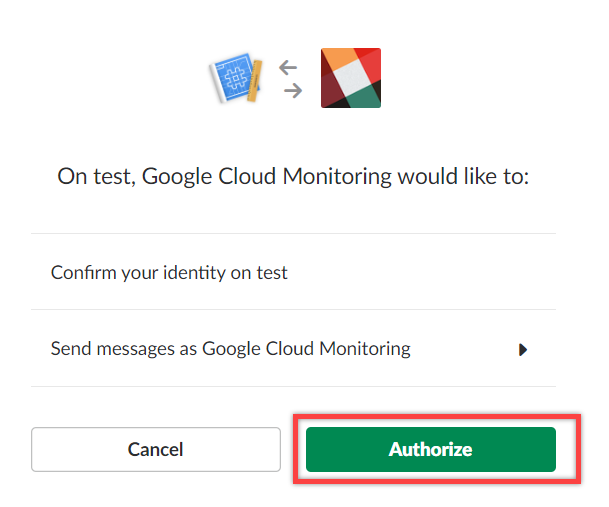This screenshot has height=507, width=609.
Task: Click "Send messages" permission text
Action: coord(113,349)
